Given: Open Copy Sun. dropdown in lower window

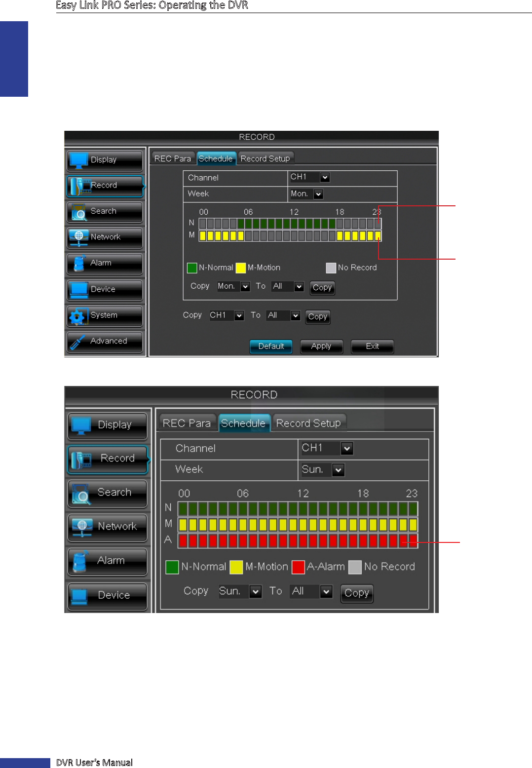Looking at the screenshot, I should tap(240, 591).
